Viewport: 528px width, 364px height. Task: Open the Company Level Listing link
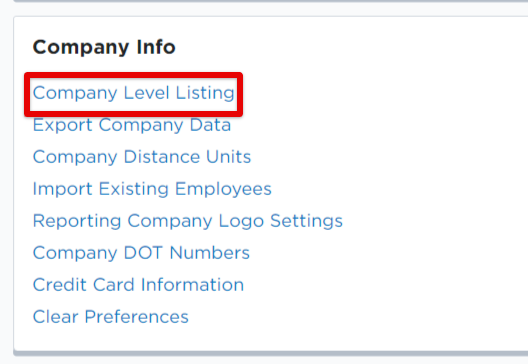(133, 93)
